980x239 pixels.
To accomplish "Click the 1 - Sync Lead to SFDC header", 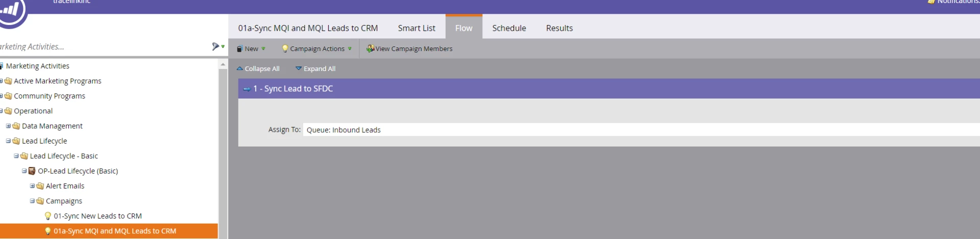I will 609,89.
